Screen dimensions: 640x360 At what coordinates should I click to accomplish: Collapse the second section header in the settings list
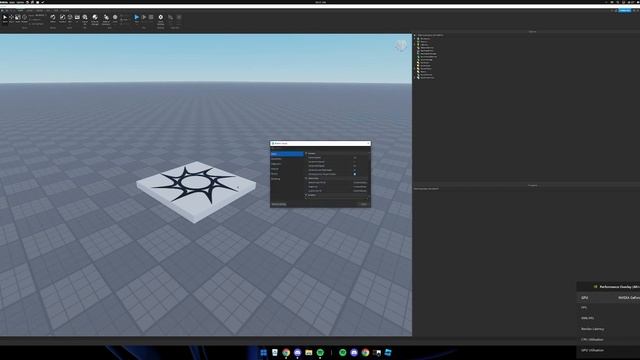click(306, 178)
